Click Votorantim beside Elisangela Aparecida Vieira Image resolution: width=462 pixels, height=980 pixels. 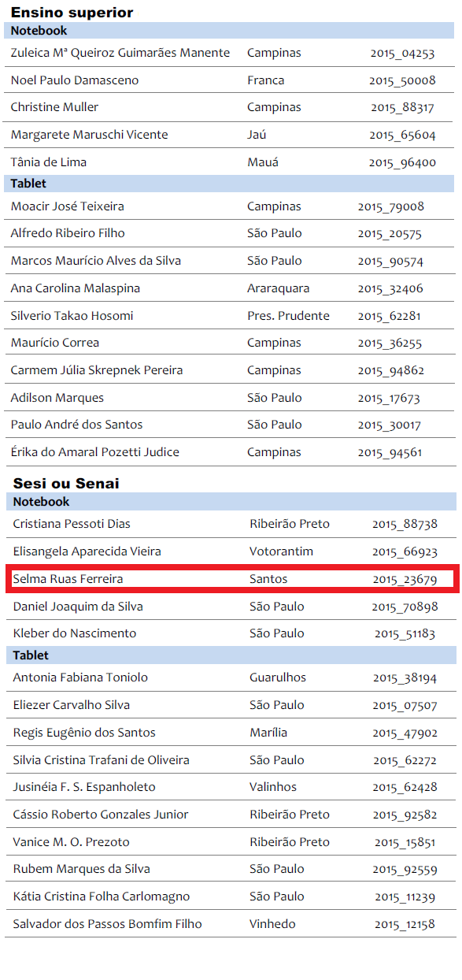282,551
